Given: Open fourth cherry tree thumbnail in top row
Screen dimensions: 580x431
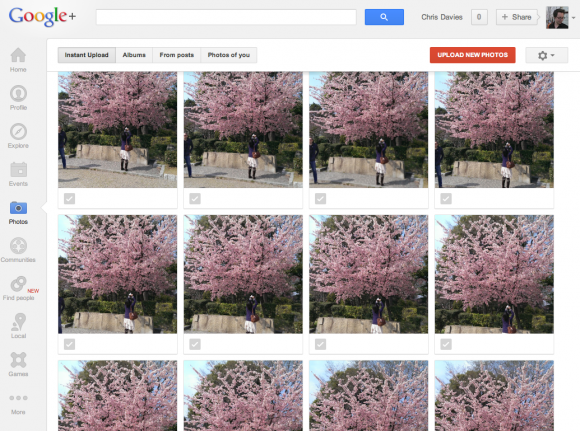Looking at the screenshot, I should [x=494, y=130].
